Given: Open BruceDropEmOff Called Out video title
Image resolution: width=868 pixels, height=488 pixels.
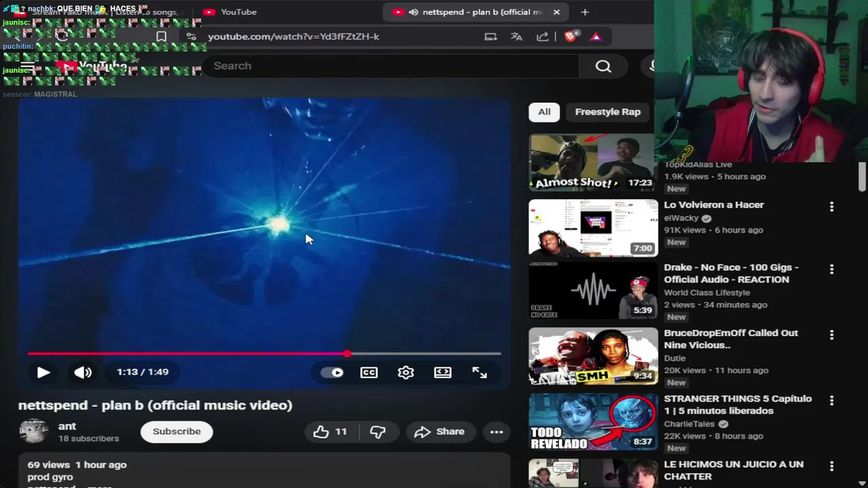Looking at the screenshot, I should click(731, 339).
